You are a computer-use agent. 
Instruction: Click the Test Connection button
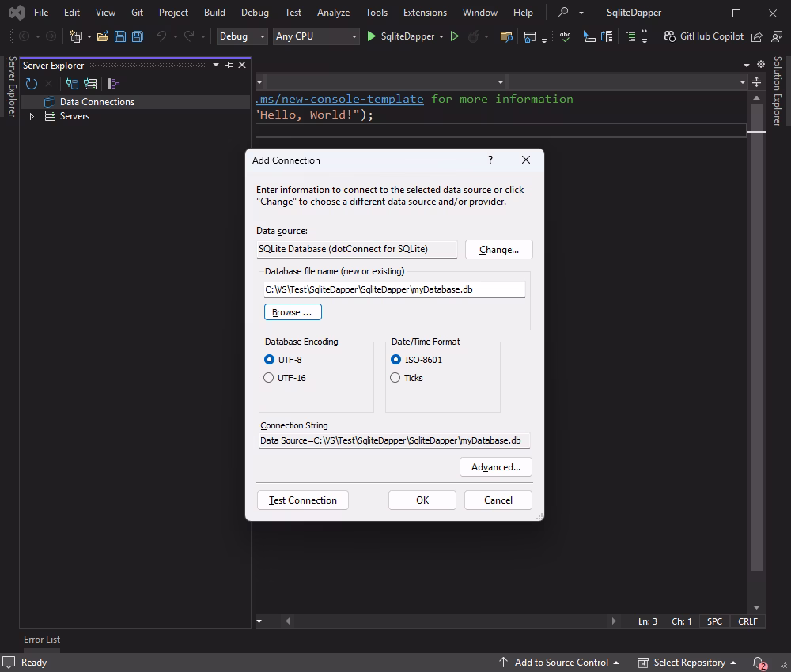(301, 500)
